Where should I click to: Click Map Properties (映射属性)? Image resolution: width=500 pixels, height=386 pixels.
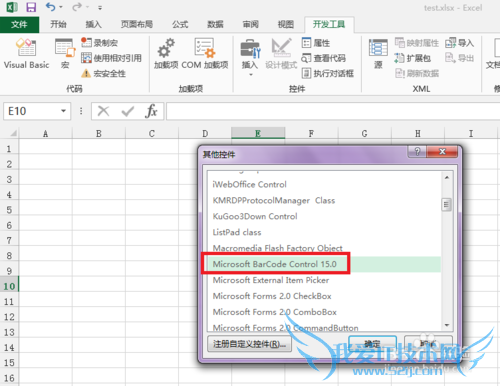(x=417, y=43)
